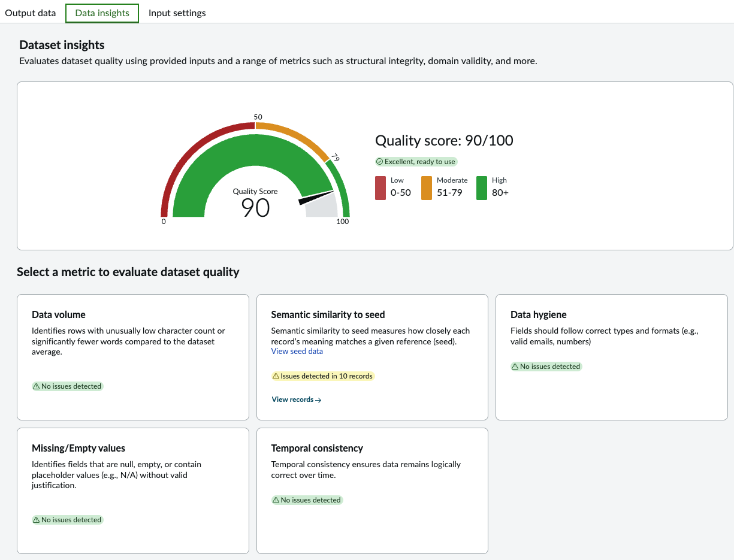Click Data hygiene No issues detected badge text
734x560 pixels.
point(550,367)
